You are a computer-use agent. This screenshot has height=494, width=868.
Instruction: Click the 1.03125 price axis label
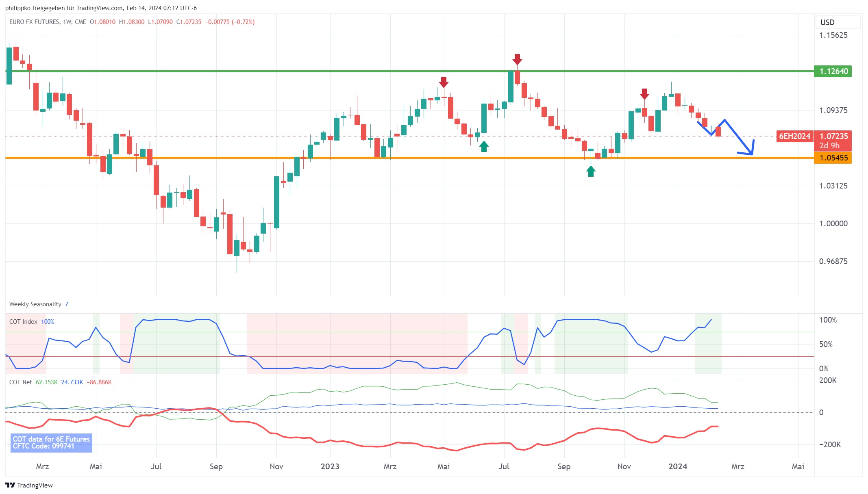click(x=833, y=186)
